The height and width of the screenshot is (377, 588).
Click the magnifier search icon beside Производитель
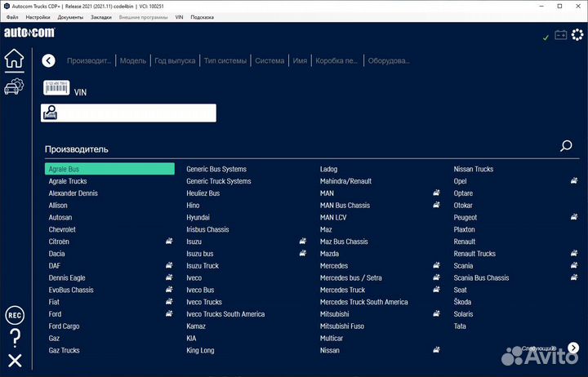pos(566,146)
